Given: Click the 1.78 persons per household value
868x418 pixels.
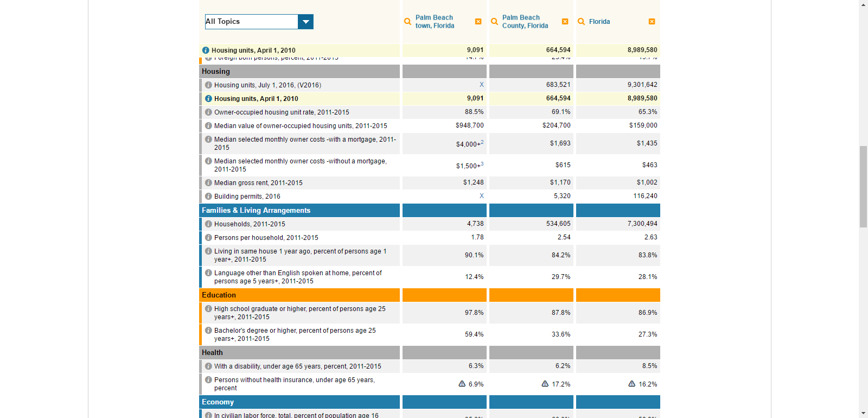Looking at the screenshot, I should tap(477, 237).
